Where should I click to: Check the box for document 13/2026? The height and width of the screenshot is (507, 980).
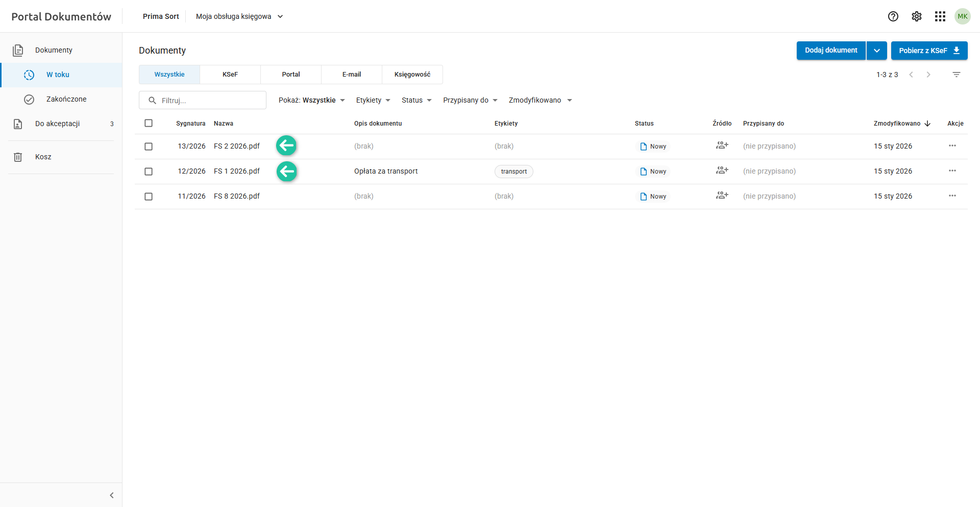tap(149, 147)
